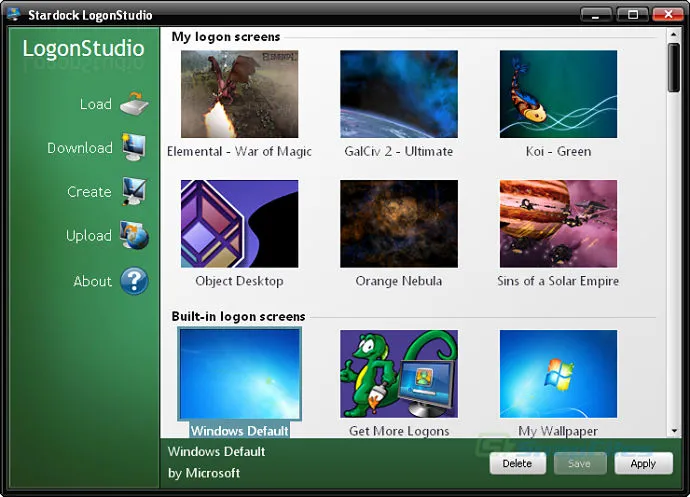Click the LogonStudio logo text in sidebar

point(84,48)
